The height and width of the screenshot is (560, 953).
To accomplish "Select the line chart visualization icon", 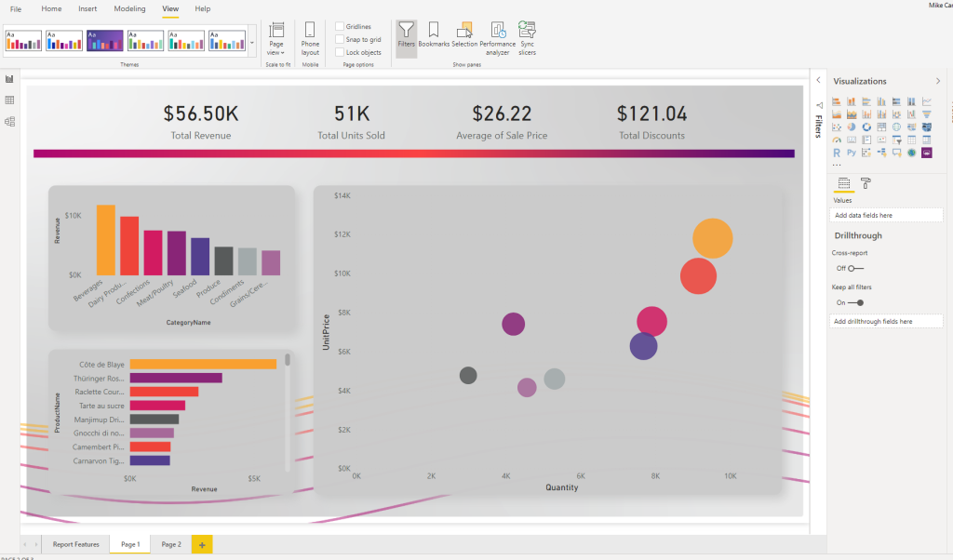I will (x=927, y=101).
